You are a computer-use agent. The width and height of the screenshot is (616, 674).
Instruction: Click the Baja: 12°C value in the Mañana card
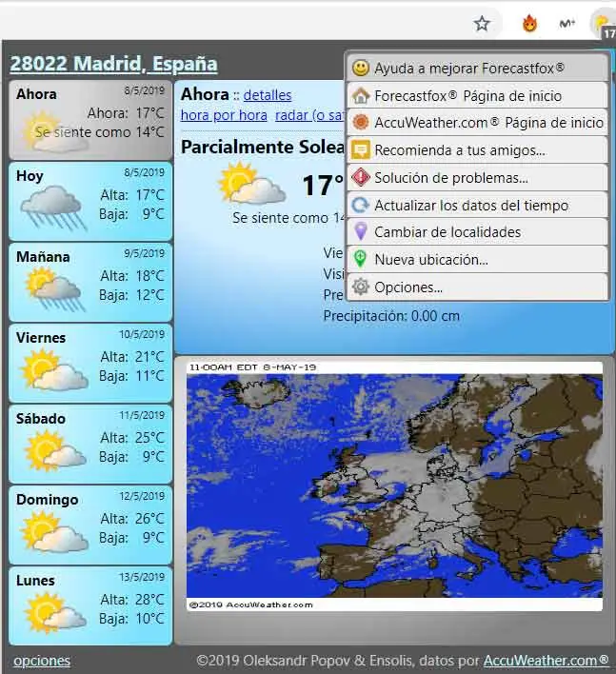[131, 295]
